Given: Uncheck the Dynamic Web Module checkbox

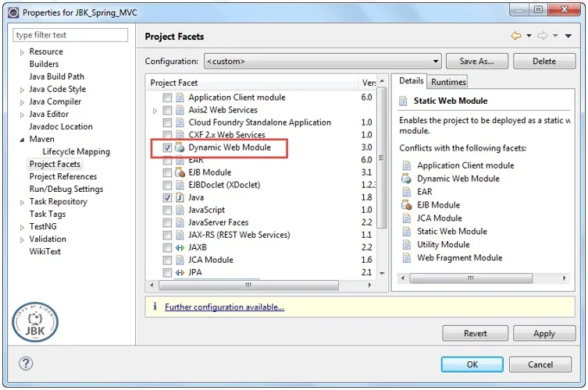Looking at the screenshot, I should [x=167, y=147].
